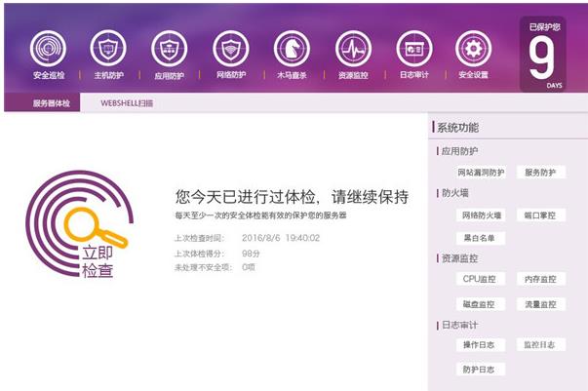The image size is (588, 391).
Task: Open 操作日志
Action: point(481,344)
